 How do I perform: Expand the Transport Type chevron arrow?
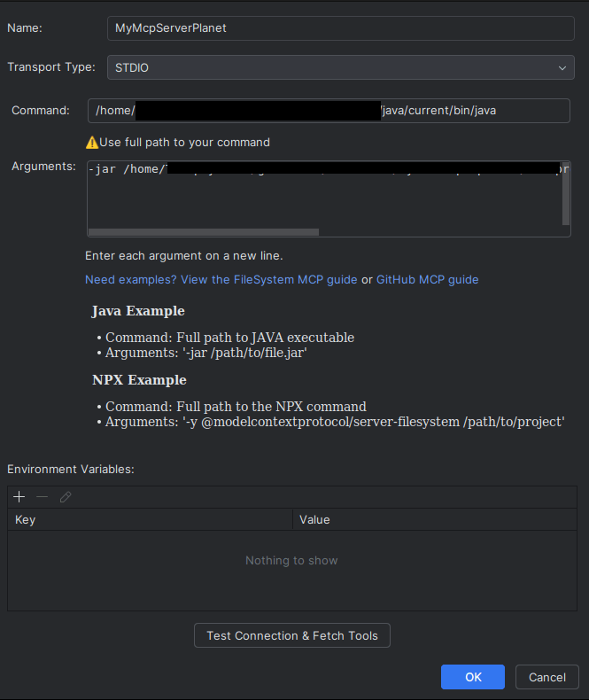pyautogui.click(x=562, y=67)
